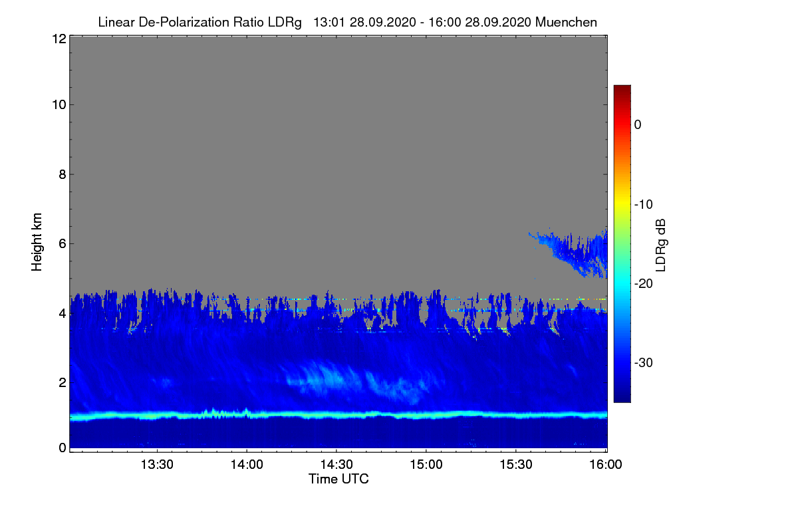The height and width of the screenshot is (532, 798).
Task: Click the cloud patch near 6 km height
Action: point(572,253)
